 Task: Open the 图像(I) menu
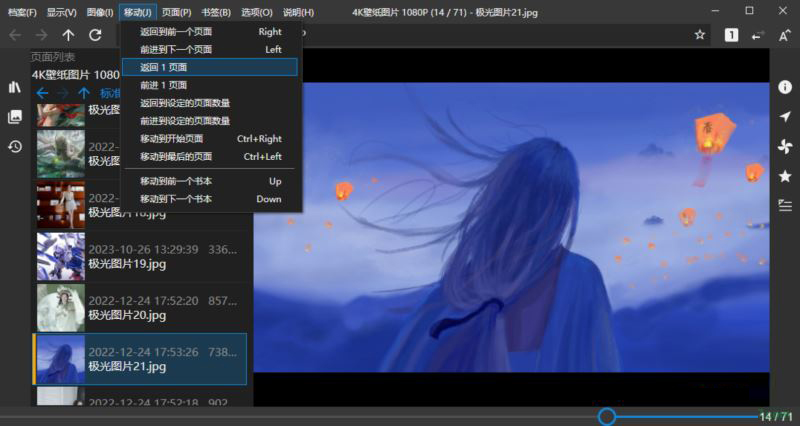point(99,12)
